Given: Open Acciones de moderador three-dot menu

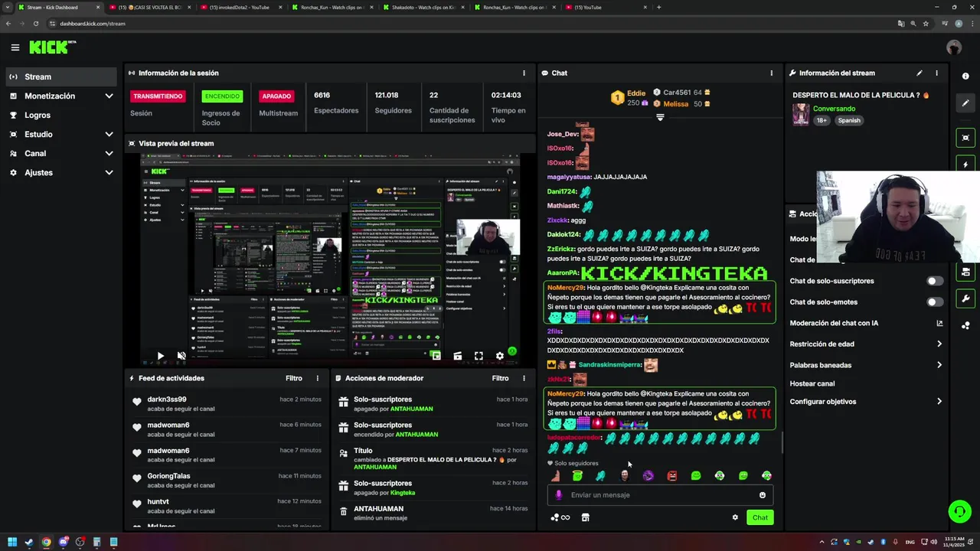Looking at the screenshot, I should point(524,378).
